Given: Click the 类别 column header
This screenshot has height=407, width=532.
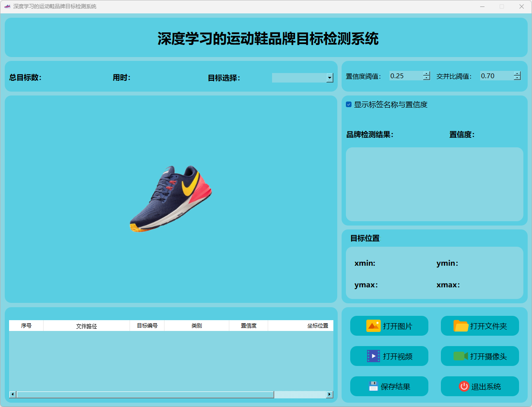Looking at the screenshot, I should click(x=196, y=326).
